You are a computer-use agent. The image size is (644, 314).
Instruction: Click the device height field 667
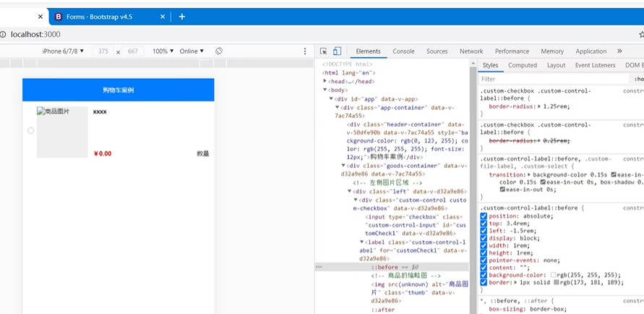click(x=133, y=51)
